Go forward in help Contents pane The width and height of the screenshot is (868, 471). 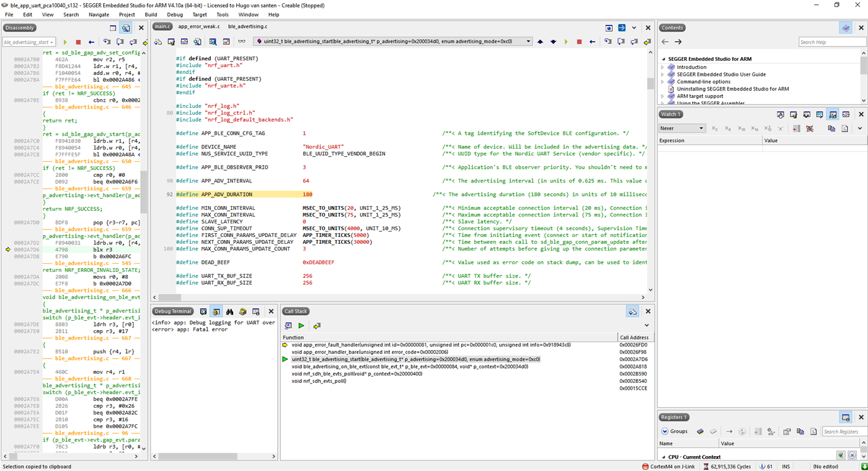coord(678,42)
